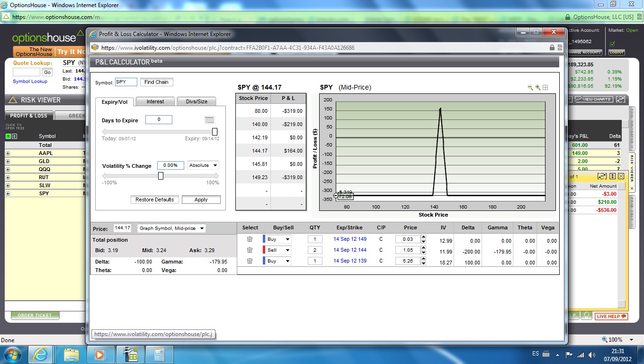The width and height of the screenshot is (644, 364).
Task: Click the Volatility % Change slider handle
Action: pos(161,176)
